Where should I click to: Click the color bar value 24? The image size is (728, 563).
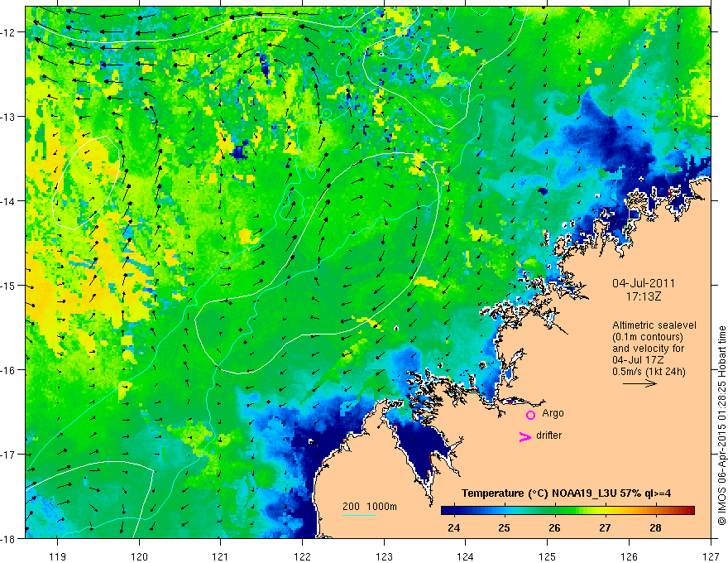click(x=453, y=528)
